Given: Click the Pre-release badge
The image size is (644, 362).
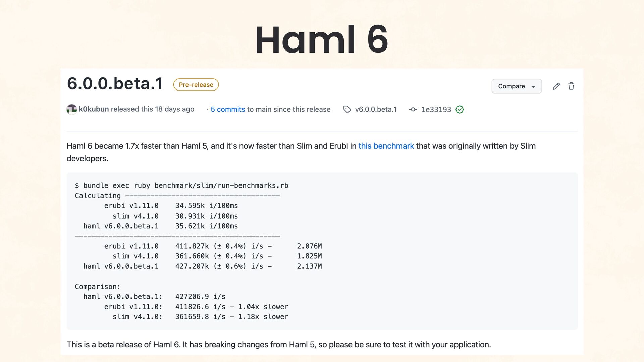Looking at the screenshot, I should 196,85.
